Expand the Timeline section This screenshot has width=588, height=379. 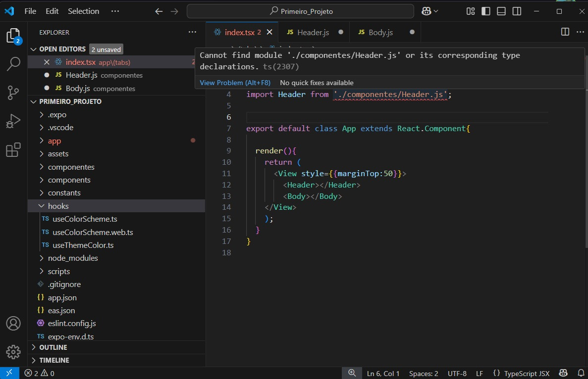point(116,360)
